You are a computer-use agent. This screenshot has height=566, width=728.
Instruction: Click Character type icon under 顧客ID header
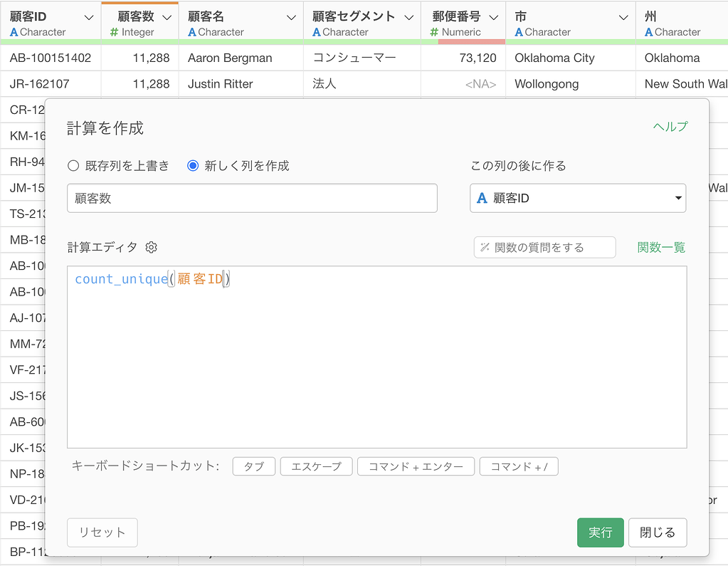pyautogui.click(x=14, y=32)
